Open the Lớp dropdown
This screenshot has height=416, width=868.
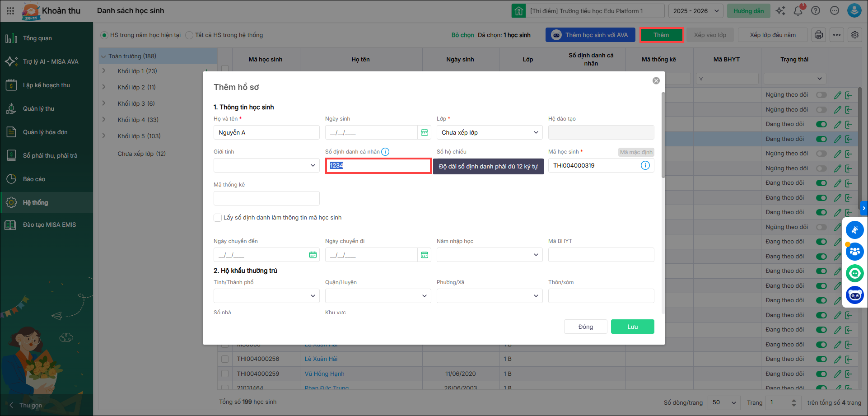pos(490,132)
